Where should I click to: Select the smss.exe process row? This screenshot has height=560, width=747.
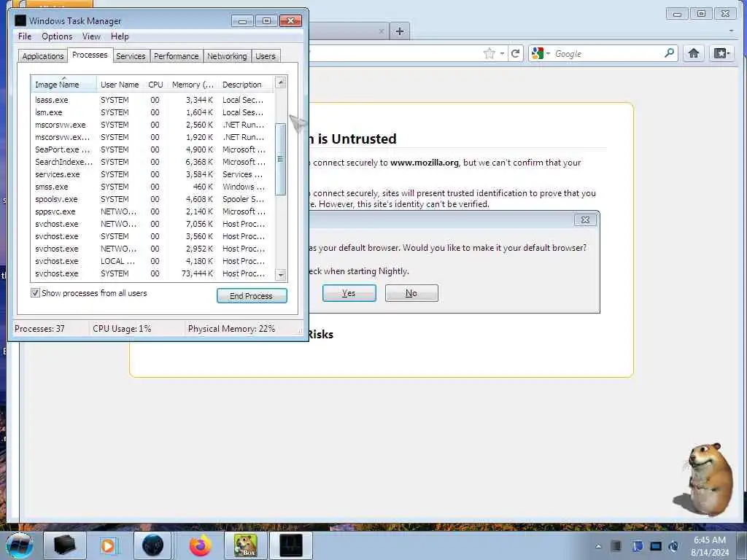coord(152,187)
